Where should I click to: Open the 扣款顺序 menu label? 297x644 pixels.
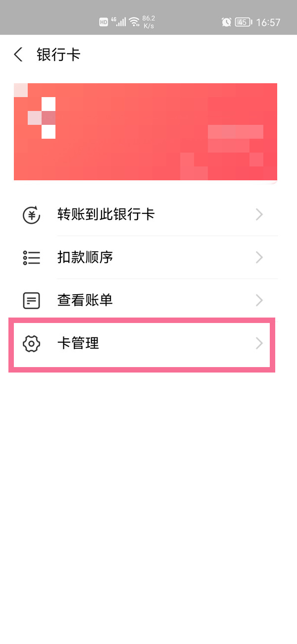85,258
